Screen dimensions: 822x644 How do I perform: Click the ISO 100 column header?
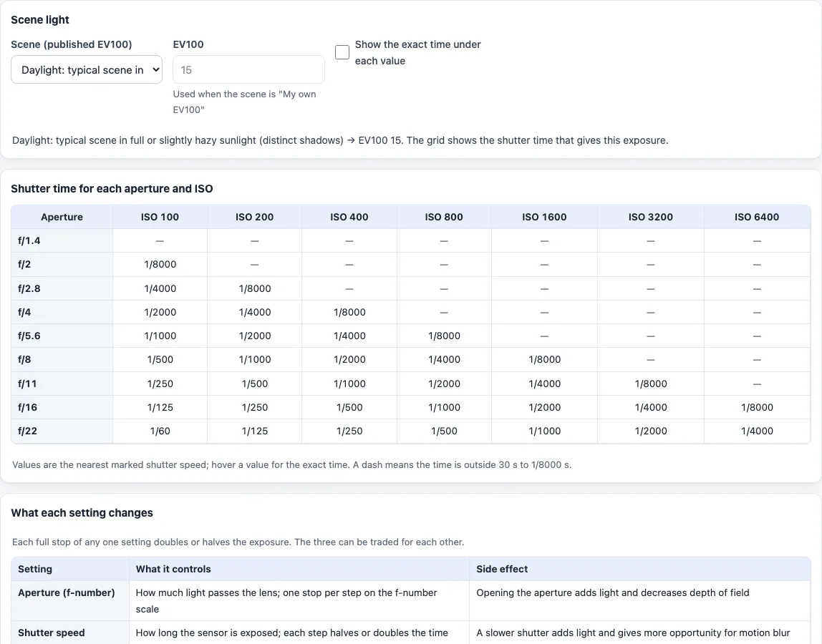pyautogui.click(x=160, y=217)
